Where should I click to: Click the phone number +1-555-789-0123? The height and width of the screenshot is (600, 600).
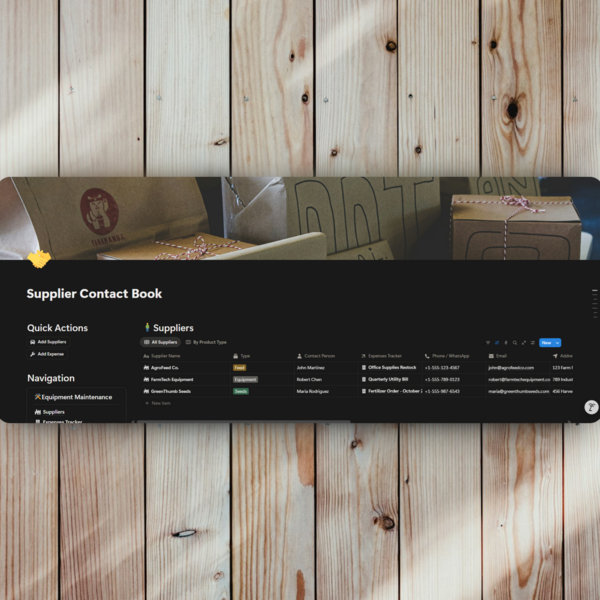(442, 380)
